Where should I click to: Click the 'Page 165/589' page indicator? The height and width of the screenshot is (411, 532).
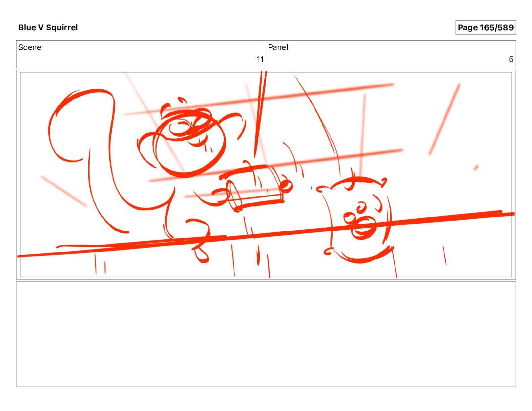(486, 28)
